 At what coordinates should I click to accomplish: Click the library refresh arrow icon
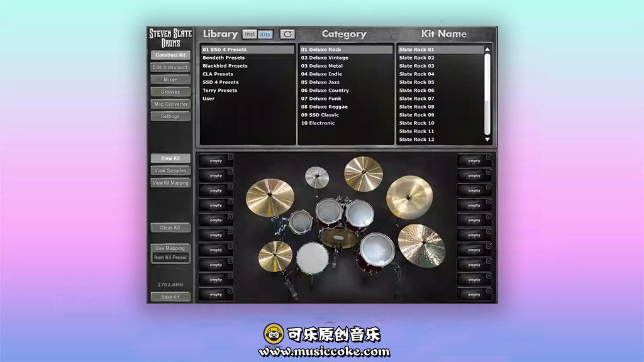(287, 35)
